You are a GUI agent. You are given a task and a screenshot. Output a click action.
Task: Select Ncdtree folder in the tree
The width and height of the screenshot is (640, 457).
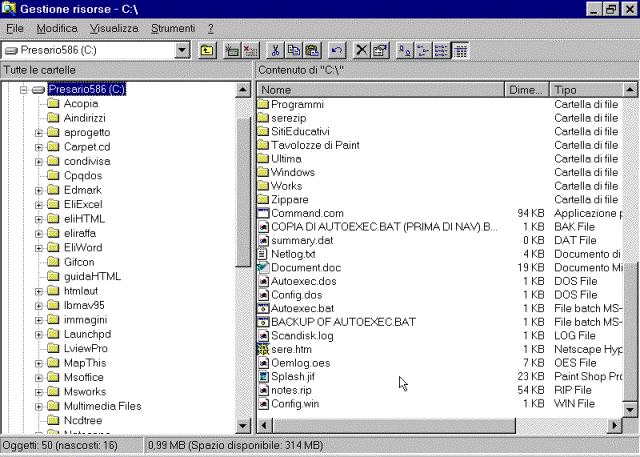pyautogui.click(x=83, y=420)
